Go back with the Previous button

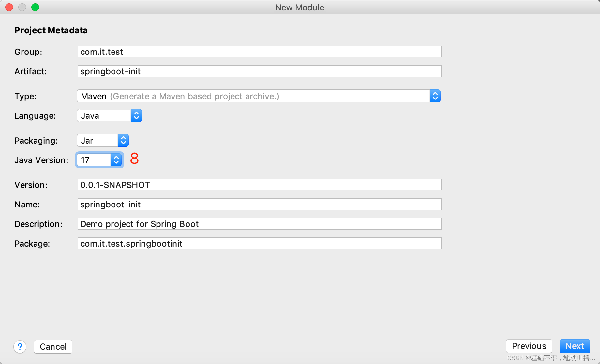pyautogui.click(x=529, y=346)
